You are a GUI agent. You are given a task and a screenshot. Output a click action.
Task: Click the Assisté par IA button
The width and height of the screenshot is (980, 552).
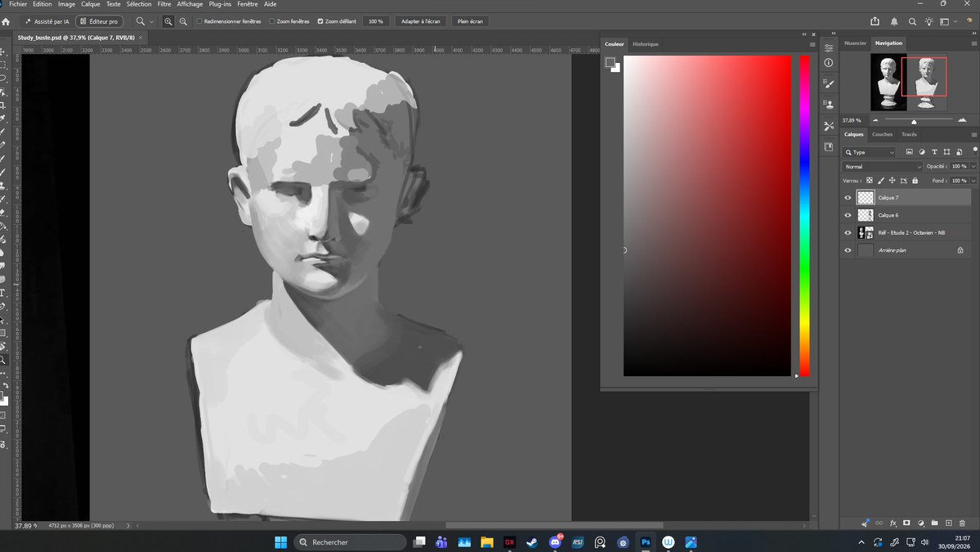tap(47, 21)
